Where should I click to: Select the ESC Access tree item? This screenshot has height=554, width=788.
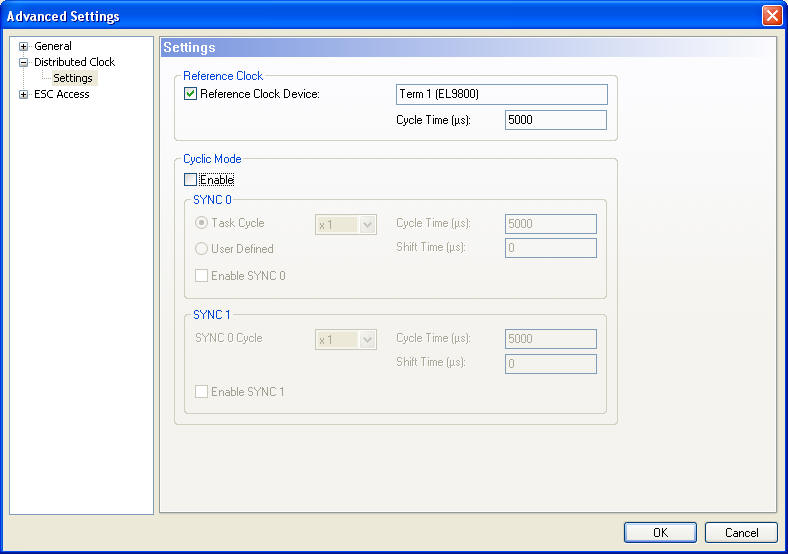point(61,95)
